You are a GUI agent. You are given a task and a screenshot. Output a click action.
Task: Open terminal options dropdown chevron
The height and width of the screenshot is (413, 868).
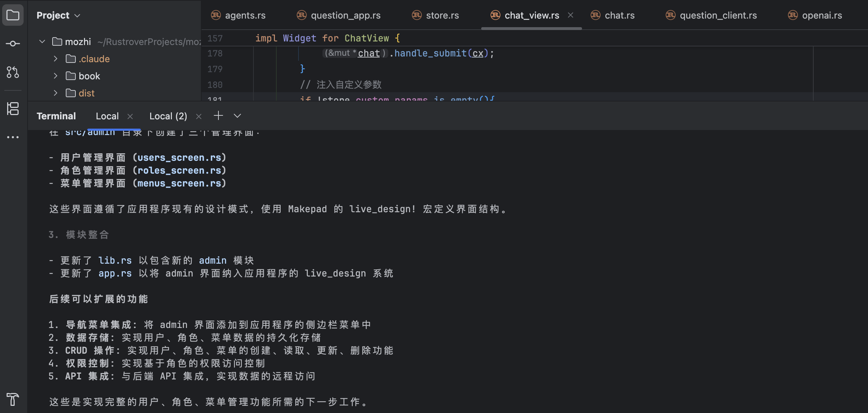(237, 116)
